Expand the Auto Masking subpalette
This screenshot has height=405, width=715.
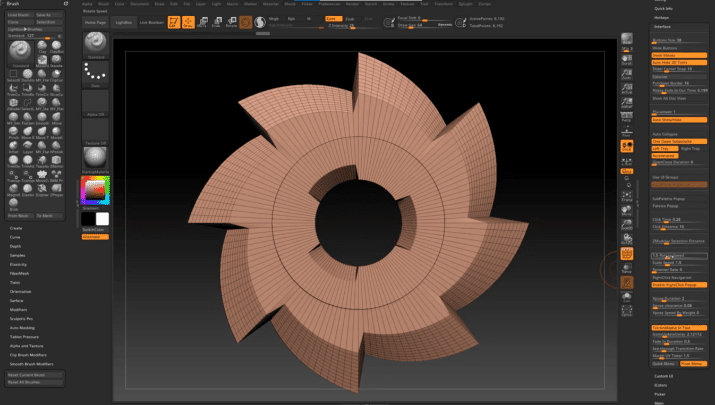pos(22,327)
